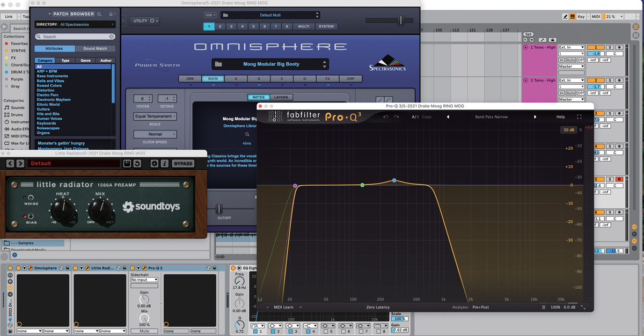The height and width of the screenshot is (336, 644).
Task: Click the HEAT knob on Little Radiator
Action: pos(62,210)
